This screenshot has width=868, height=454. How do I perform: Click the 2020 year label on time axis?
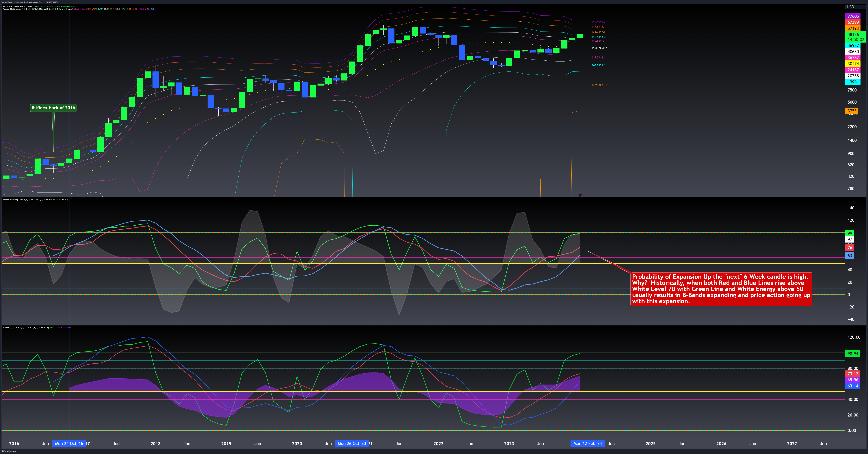tap(297, 444)
